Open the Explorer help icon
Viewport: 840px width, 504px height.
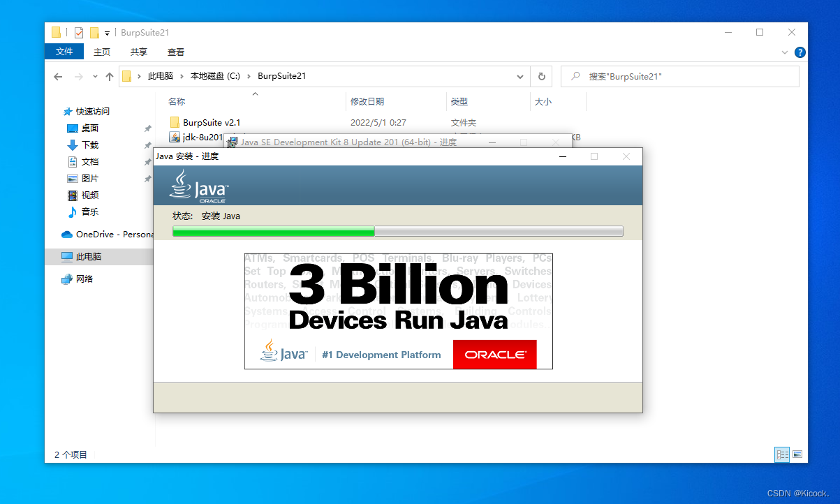click(800, 52)
